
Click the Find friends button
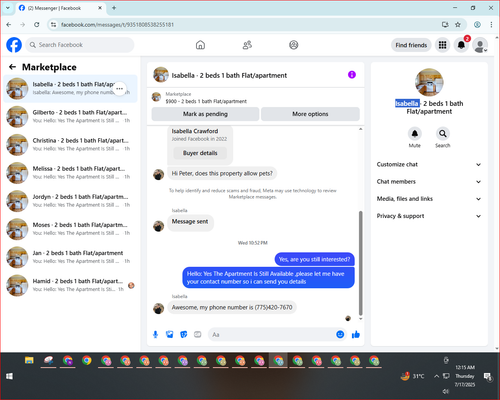pos(411,45)
